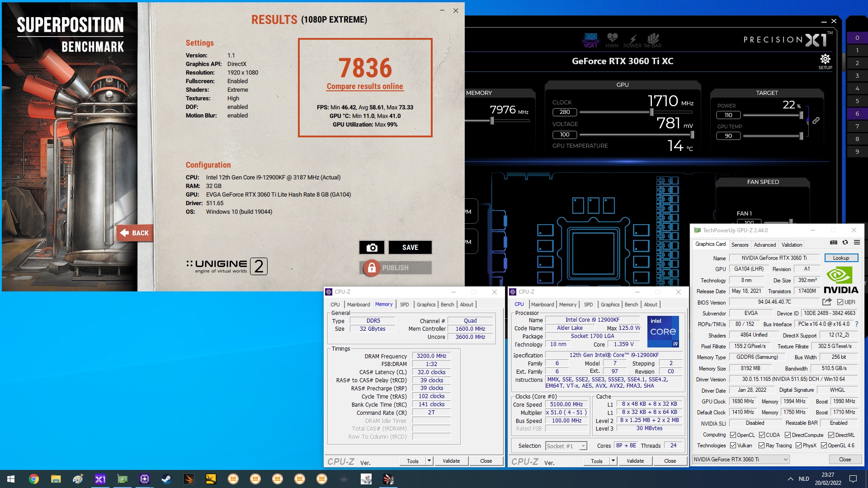Toggle the OpenCL checkbox

(x=733, y=435)
